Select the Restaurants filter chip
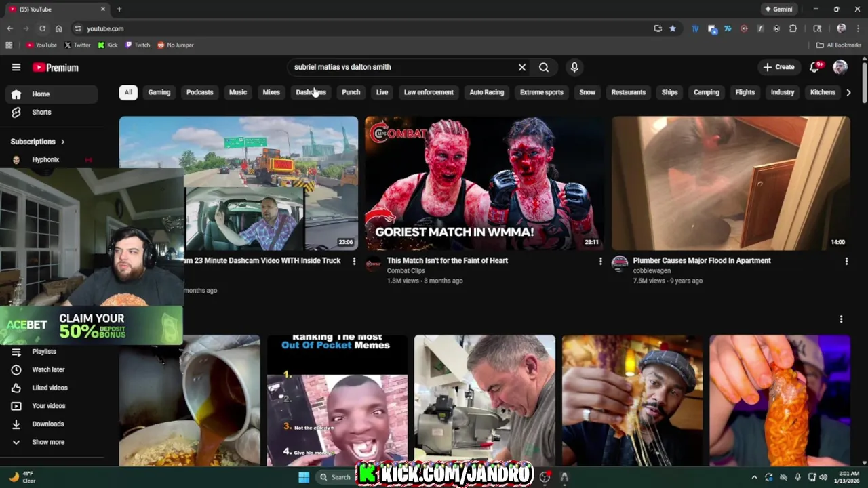868x488 pixels. 629,92
